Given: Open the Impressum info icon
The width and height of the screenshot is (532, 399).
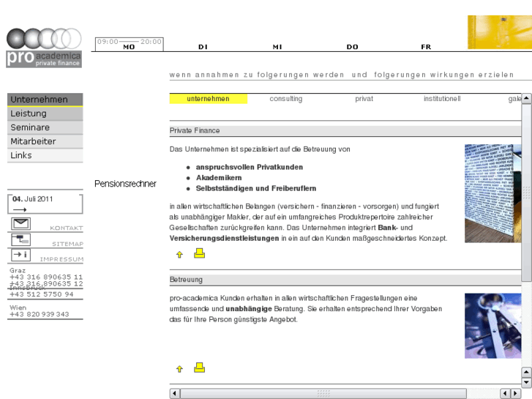Looking at the screenshot, I should (x=20, y=255).
